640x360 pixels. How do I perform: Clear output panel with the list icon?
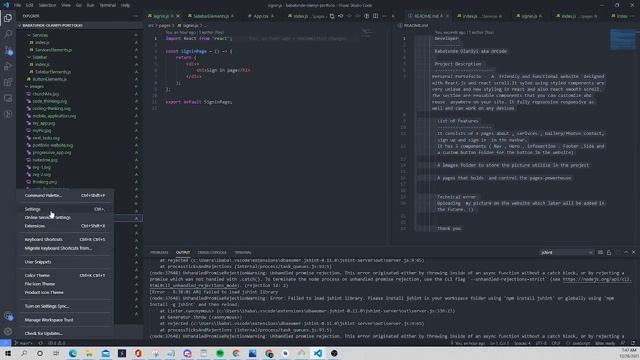tap(600, 253)
